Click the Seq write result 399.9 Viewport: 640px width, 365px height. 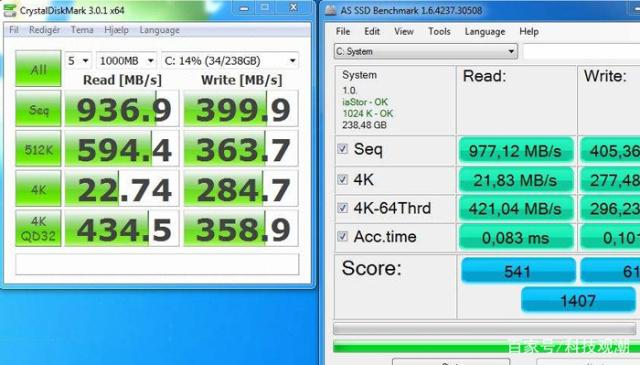click(241, 109)
